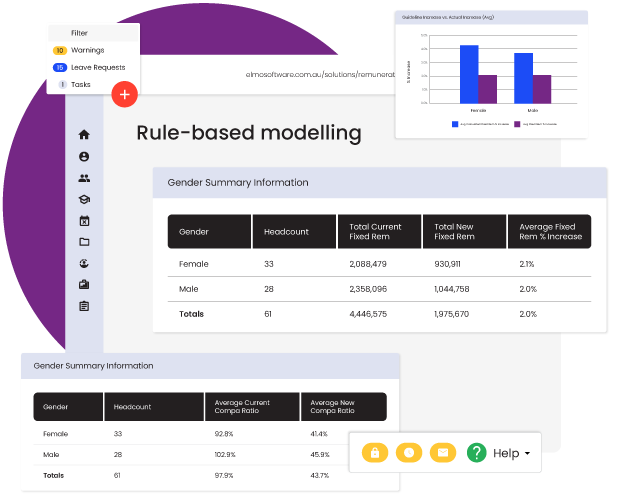Click the purple legend swatch in chart
Screen dimensions: 620x500
[x=517, y=124]
